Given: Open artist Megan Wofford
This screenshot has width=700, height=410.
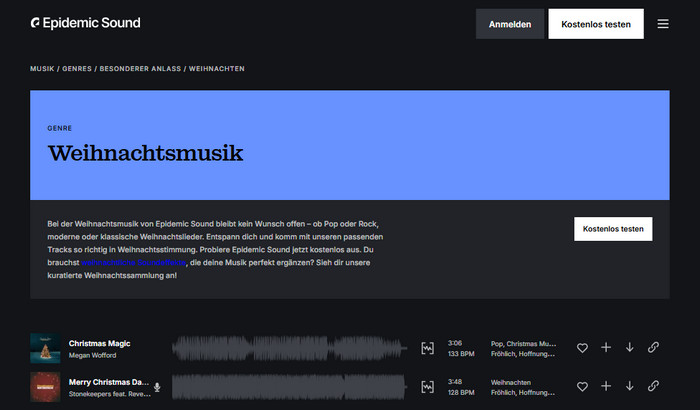Looking at the screenshot, I should pos(92,356).
